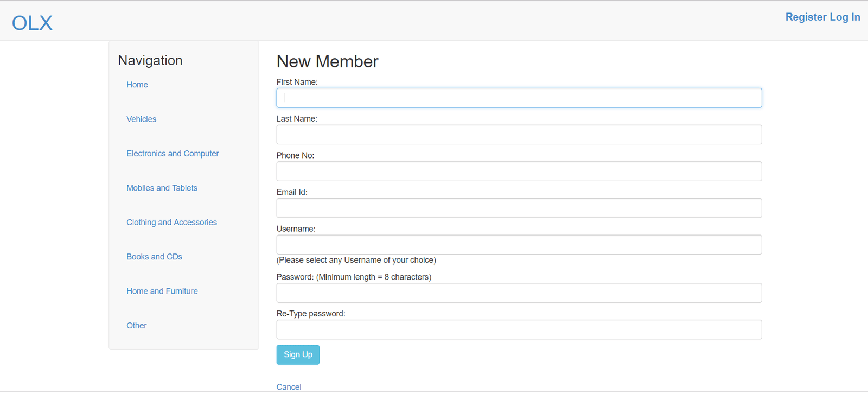Browse Mobiles and Tablets category
The width and height of the screenshot is (868, 393).
tap(162, 188)
